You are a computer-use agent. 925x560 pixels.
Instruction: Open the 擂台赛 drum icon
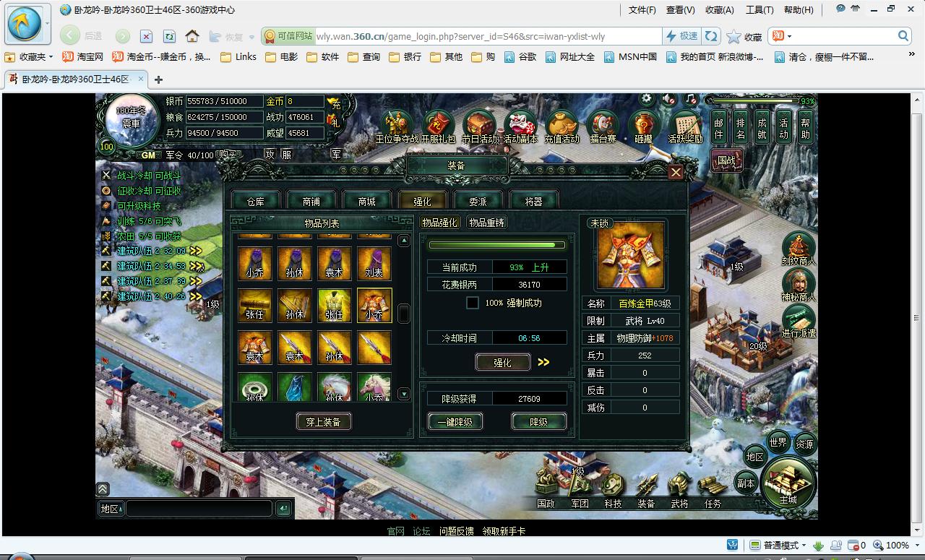pyautogui.click(x=603, y=124)
